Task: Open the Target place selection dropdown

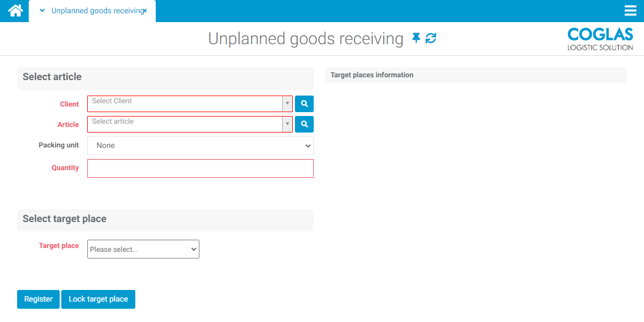Action: [x=142, y=249]
